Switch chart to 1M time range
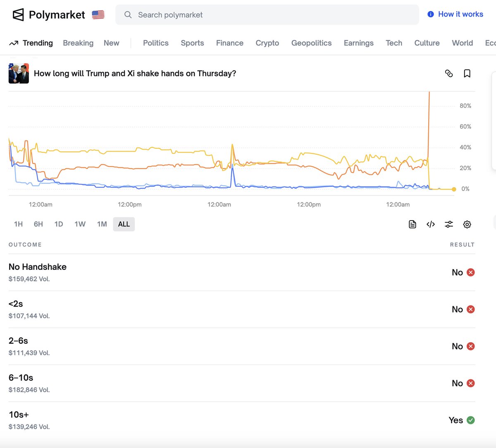The height and width of the screenshot is (448, 496). tap(102, 224)
